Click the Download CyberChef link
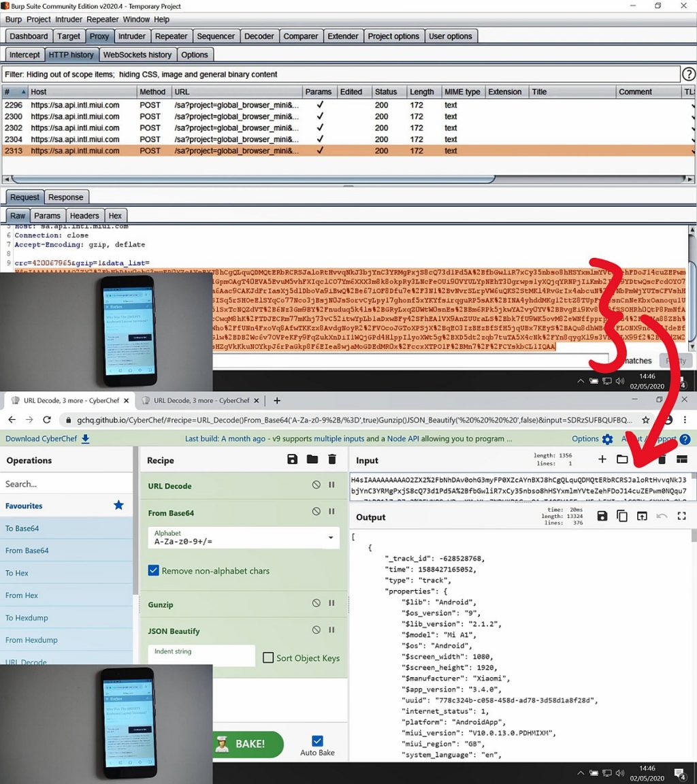Screen dimensions: 697x784 pyautogui.click(x=48, y=438)
